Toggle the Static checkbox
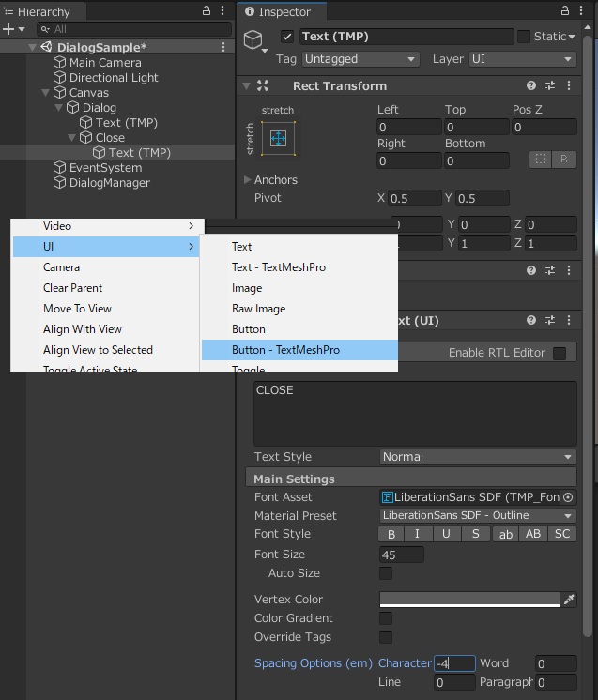This screenshot has width=598, height=700. [524, 37]
